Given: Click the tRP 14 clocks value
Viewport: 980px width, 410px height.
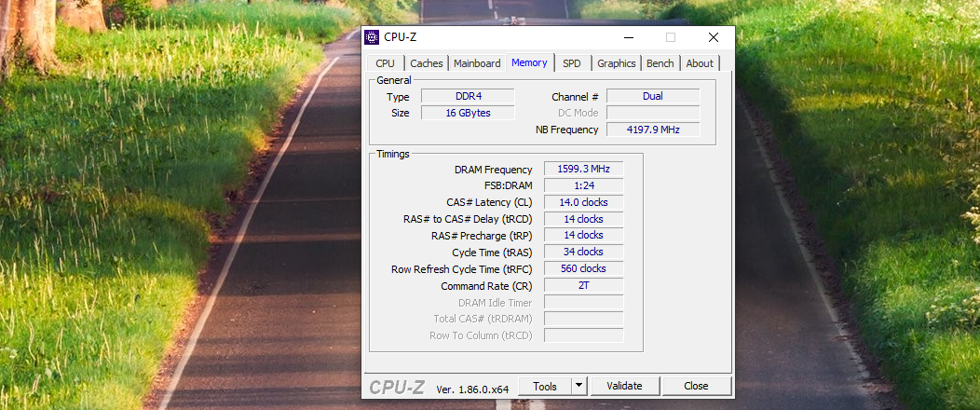Looking at the screenshot, I should coord(584,236).
